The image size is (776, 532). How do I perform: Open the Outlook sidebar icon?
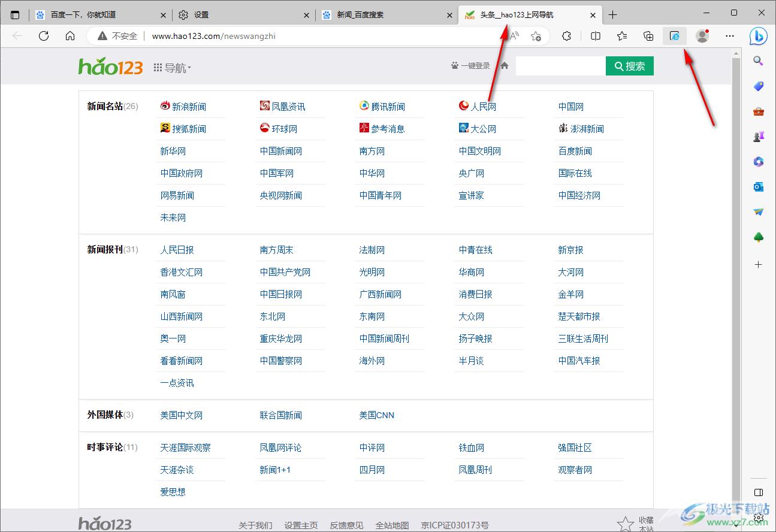click(x=758, y=187)
